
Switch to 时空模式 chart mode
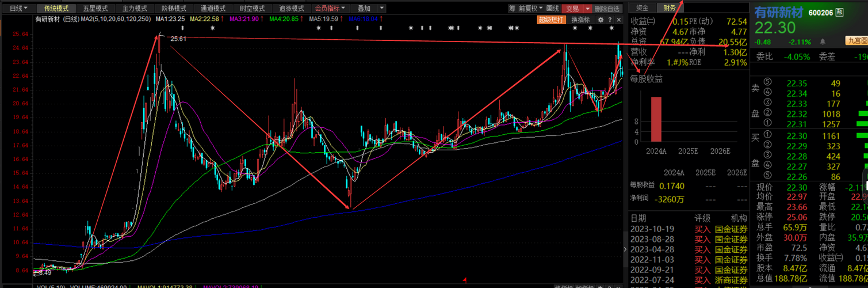pyautogui.click(x=252, y=9)
